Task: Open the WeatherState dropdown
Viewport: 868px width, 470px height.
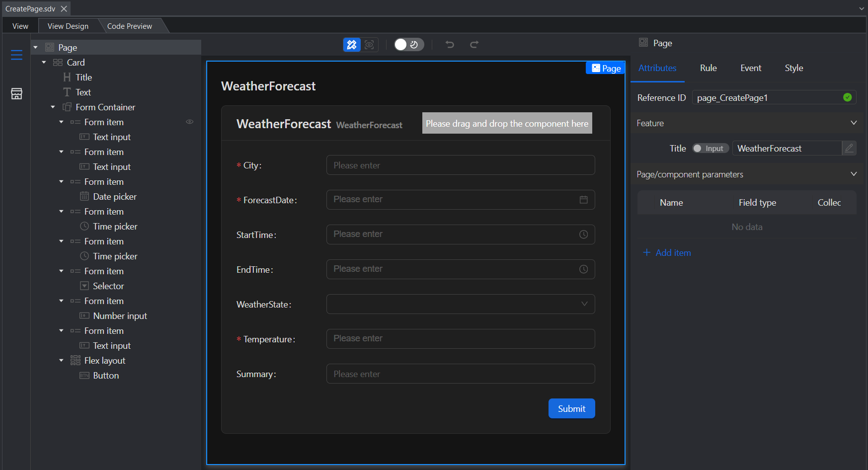Action: coord(461,304)
